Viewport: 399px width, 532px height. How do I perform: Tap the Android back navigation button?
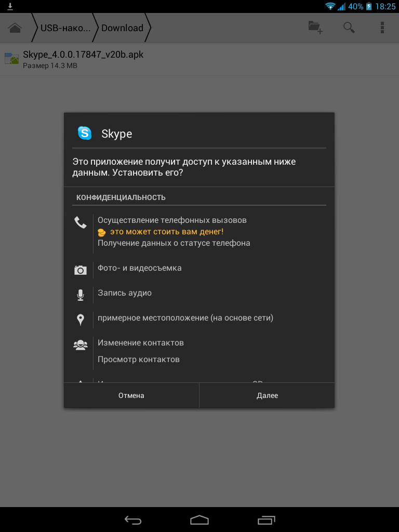click(132, 520)
